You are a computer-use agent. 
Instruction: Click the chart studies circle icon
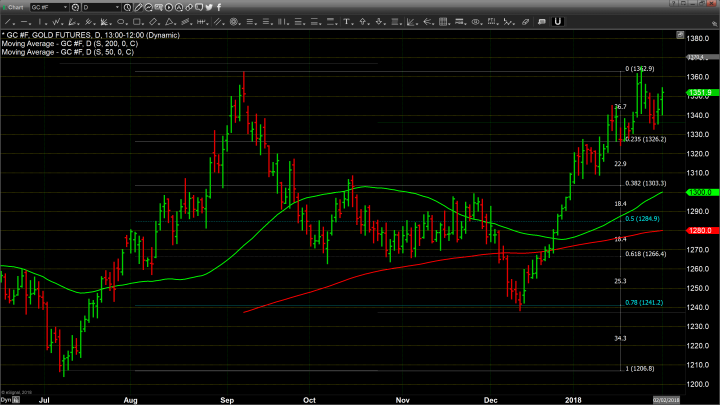coord(148,7)
